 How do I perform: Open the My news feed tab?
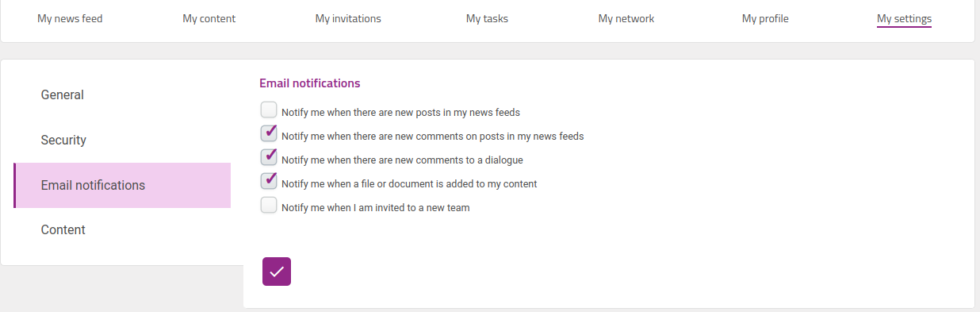point(70,18)
